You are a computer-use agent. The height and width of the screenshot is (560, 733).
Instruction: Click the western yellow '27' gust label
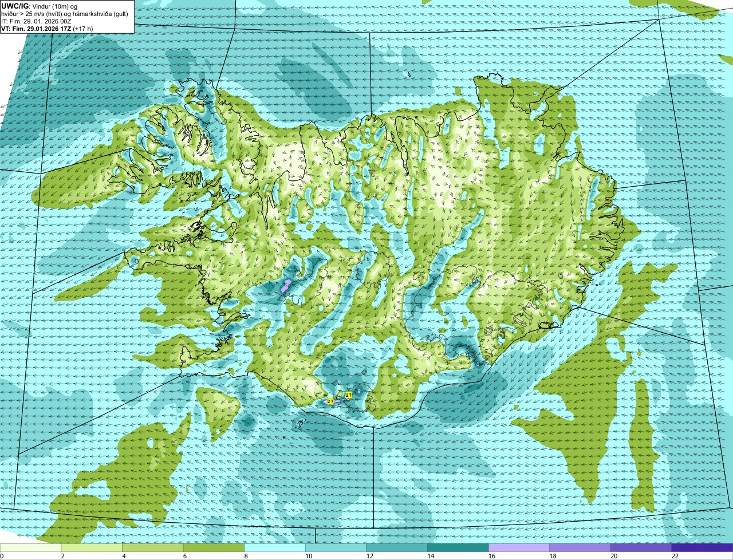(x=330, y=402)
